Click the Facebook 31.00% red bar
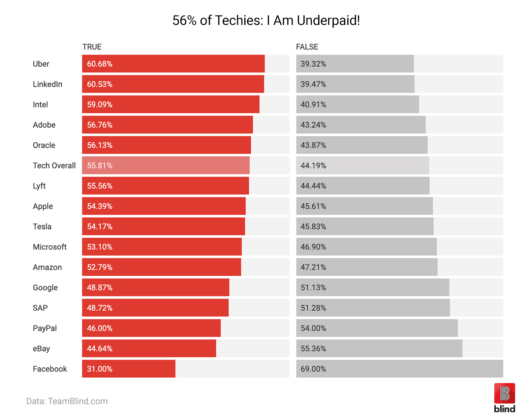Viewport: 532px width, 416px height. point(129,369)
